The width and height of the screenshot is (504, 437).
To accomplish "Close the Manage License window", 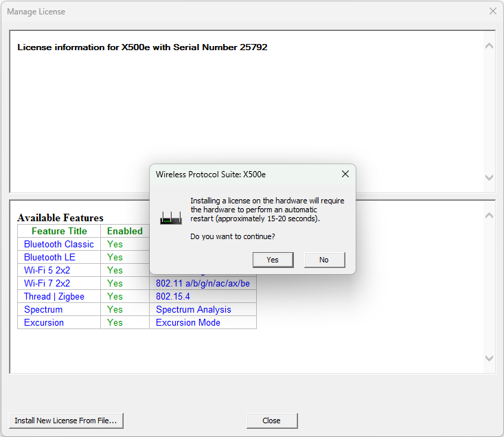I will coord(493,11).
